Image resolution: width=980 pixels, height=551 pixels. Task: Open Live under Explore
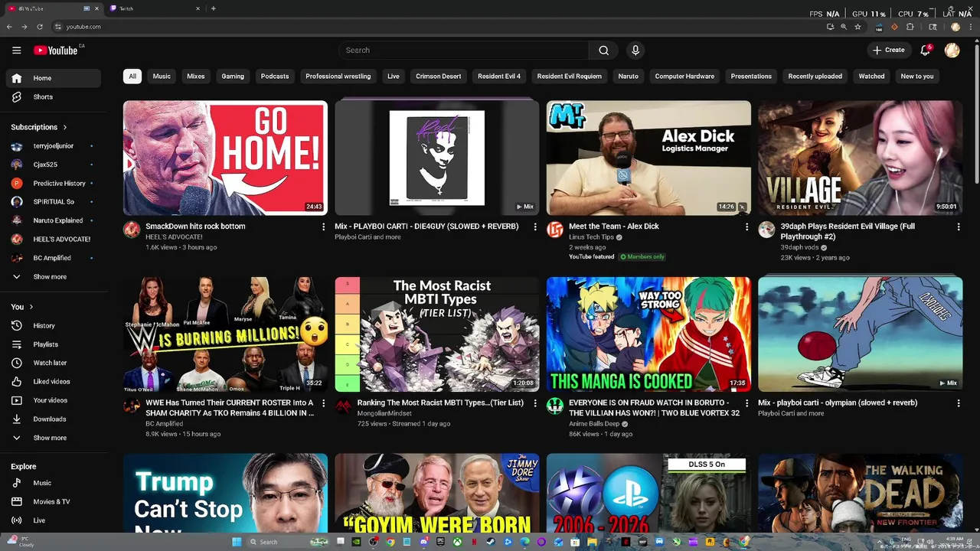54,520
